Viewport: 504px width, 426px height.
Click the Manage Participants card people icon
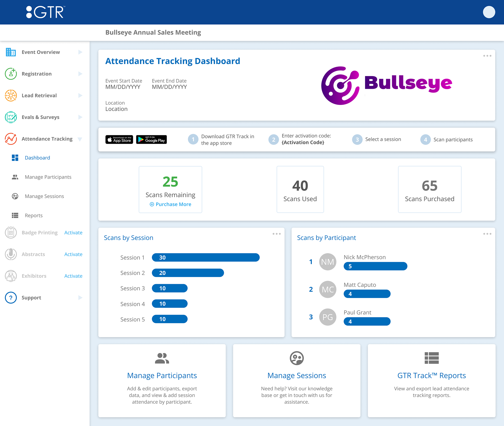[x=162, y=358]
